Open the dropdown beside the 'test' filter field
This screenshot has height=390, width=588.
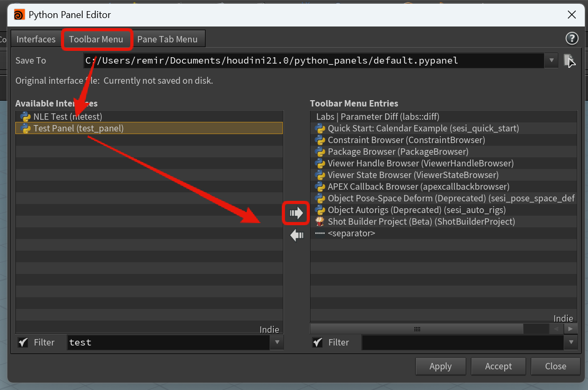[x=277, y=342]
